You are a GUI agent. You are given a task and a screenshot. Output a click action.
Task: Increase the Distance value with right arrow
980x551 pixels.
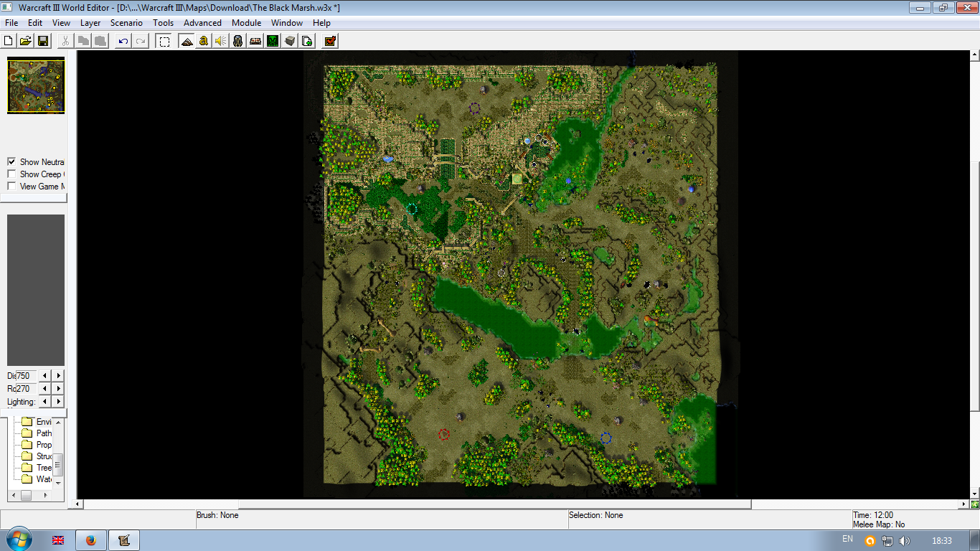click(x=58, y=375)
